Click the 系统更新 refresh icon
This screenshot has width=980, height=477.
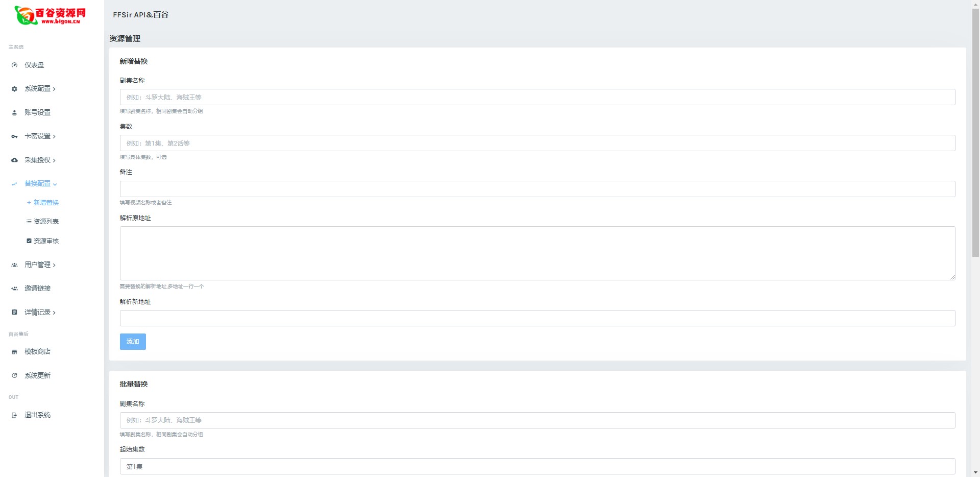14,376
